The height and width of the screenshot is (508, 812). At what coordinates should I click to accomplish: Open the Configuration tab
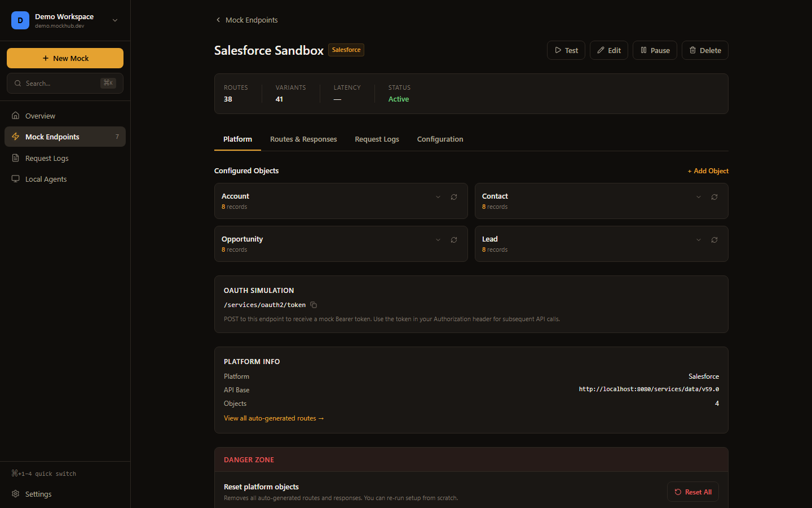(440, 139)
